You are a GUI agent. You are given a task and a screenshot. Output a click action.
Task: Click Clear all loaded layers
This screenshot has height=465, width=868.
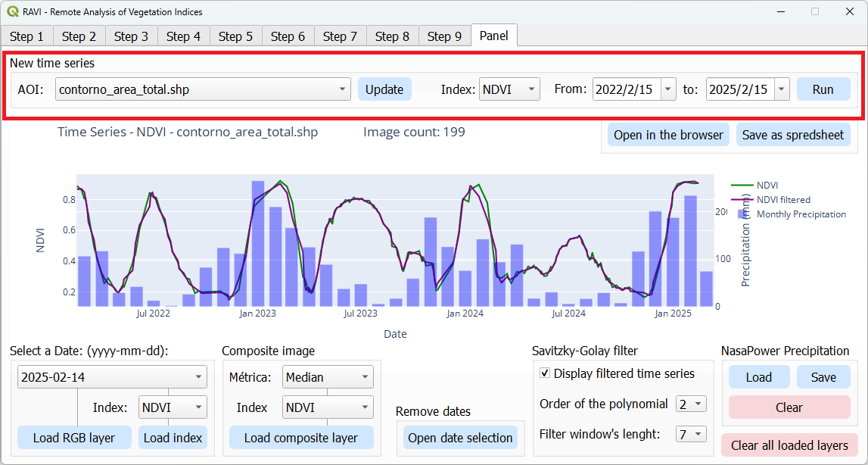click(x=789, y=445)
